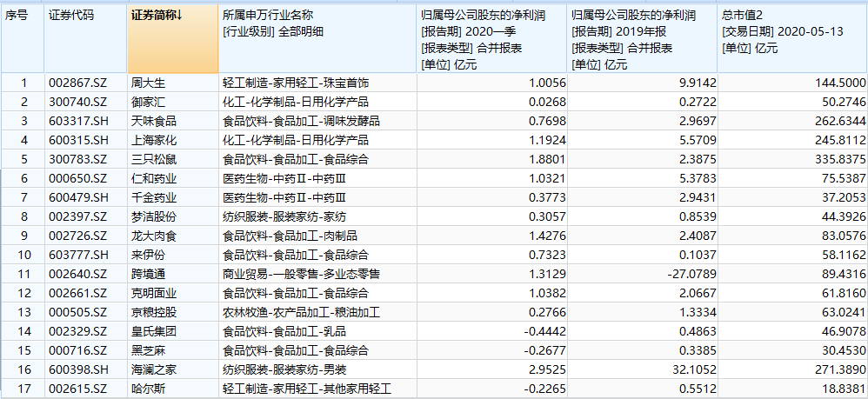Click the 证券代码 column header
The height and width of the screenshot is (399, 868).
(85, 39)
